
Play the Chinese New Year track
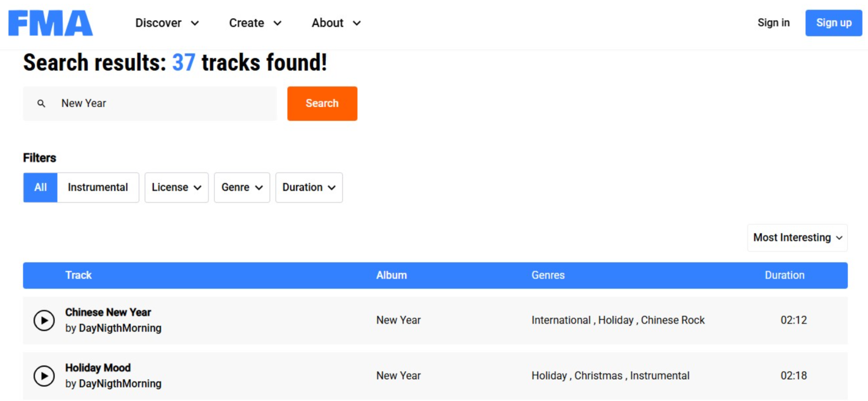pos(44,320)
